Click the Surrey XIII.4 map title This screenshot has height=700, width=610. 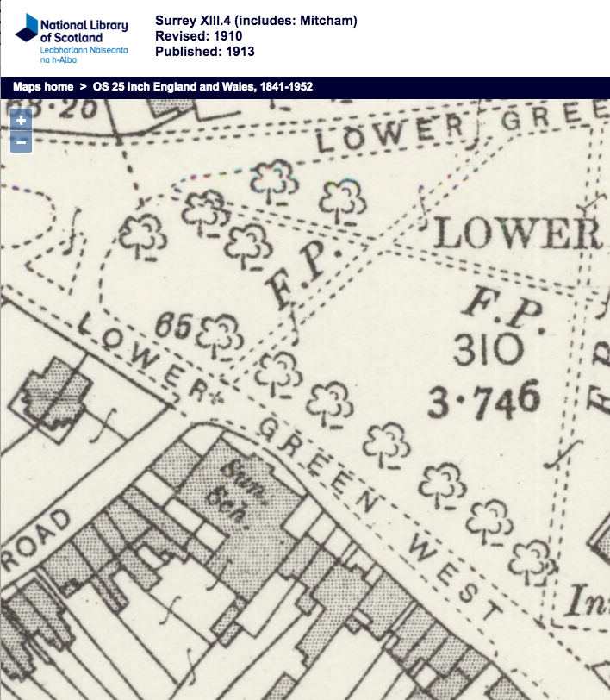pyautogui.click(x=256, y=20)
